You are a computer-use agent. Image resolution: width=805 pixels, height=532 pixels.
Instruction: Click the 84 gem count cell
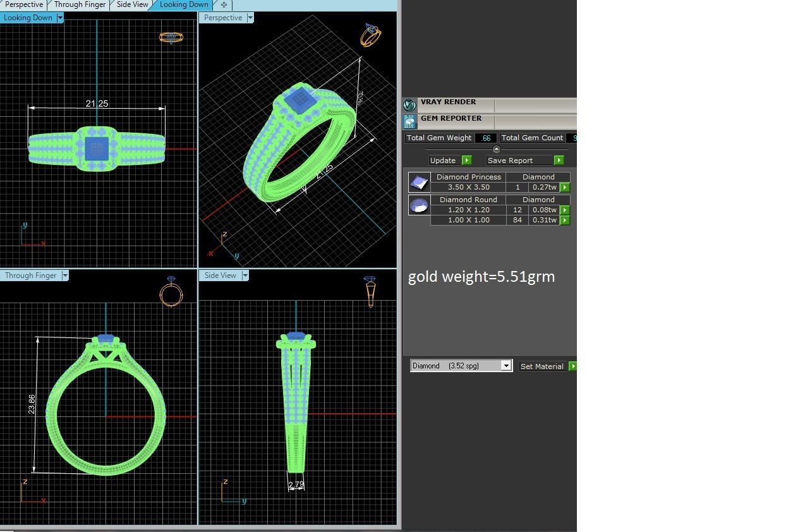(x=517, y=220)
